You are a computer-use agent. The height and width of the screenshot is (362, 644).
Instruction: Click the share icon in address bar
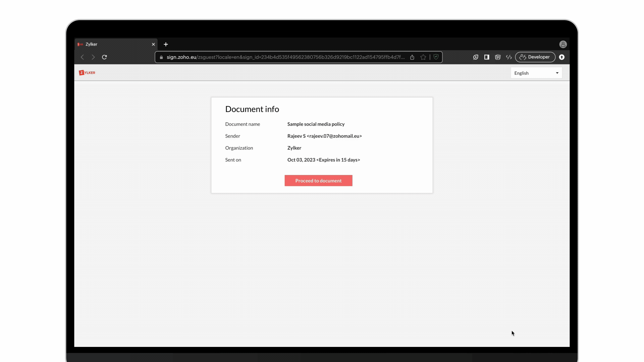pyautogui.click(x=412, y=57)
